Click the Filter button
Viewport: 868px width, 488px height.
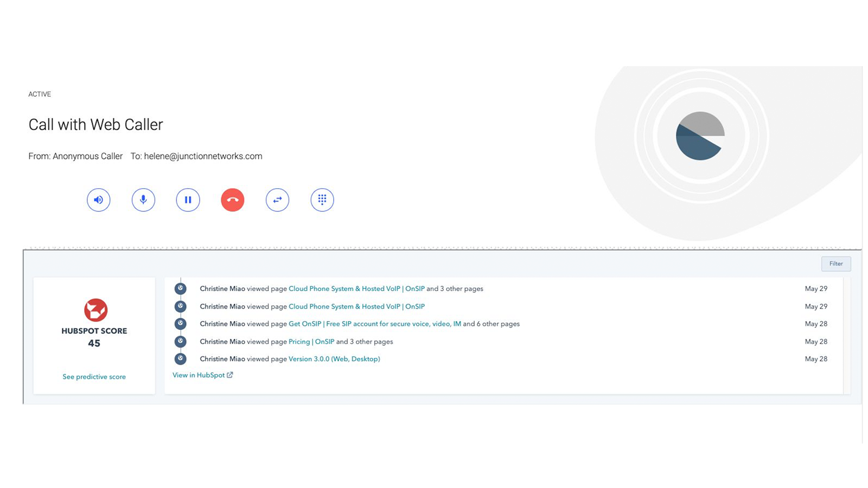point(835,264)
